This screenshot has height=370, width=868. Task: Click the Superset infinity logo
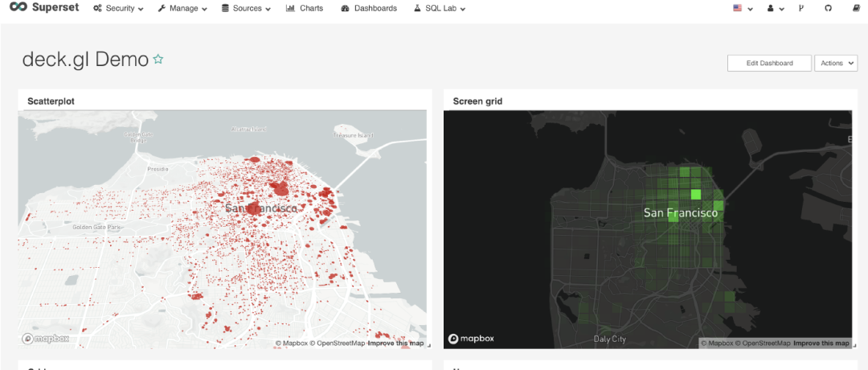pyautogui.click(x=18, y=8)
